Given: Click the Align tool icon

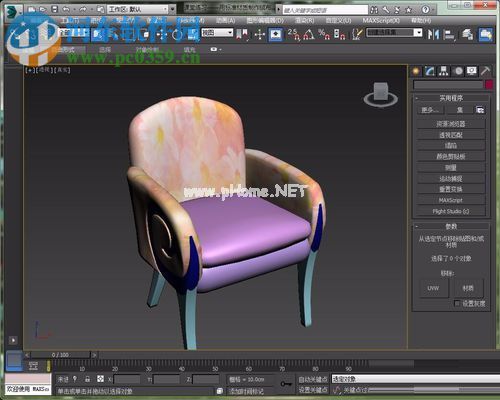Looking at the screenshot, I should coord(450,35).
